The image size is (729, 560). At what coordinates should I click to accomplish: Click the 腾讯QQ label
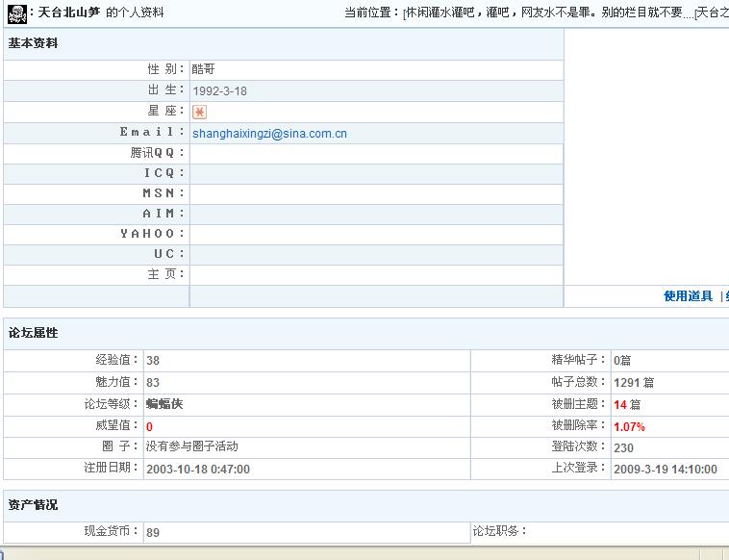click(x=157, y=153)
